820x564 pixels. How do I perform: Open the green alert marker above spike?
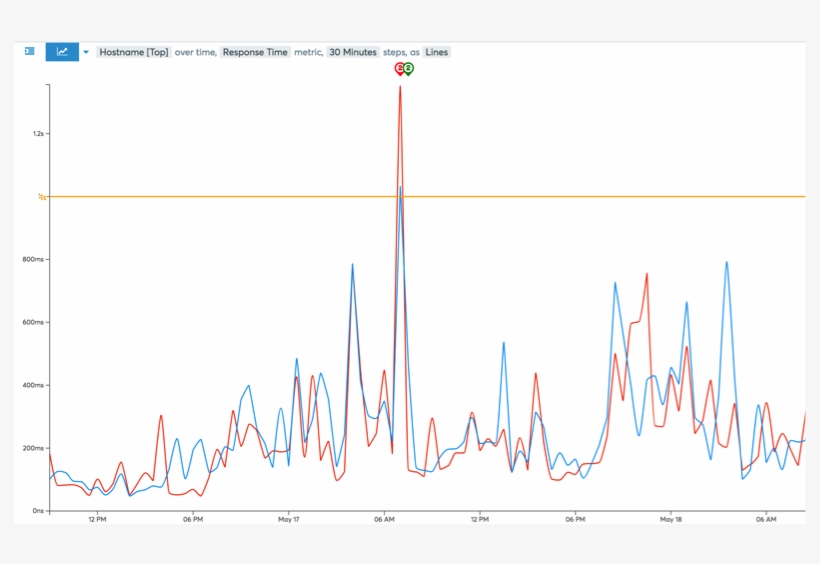[408, 69]
